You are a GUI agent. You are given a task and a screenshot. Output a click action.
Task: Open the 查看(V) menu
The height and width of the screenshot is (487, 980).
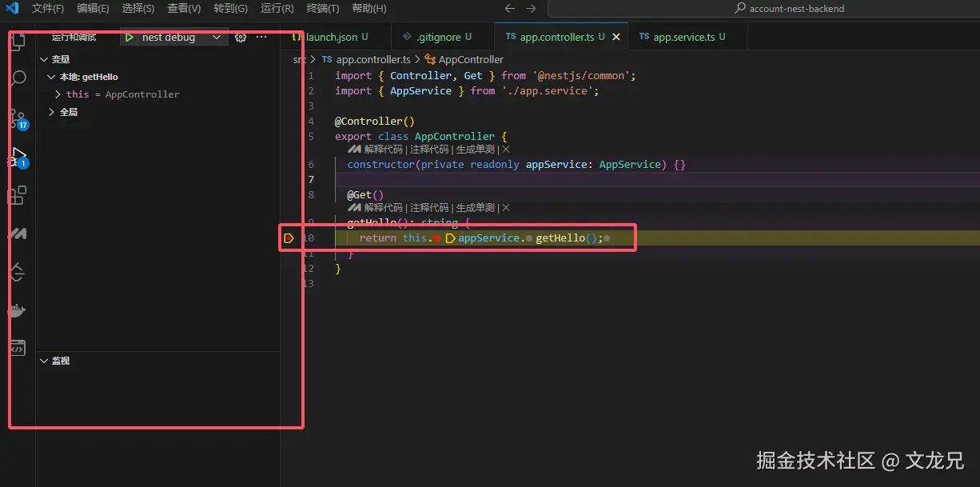coord(184,9)
